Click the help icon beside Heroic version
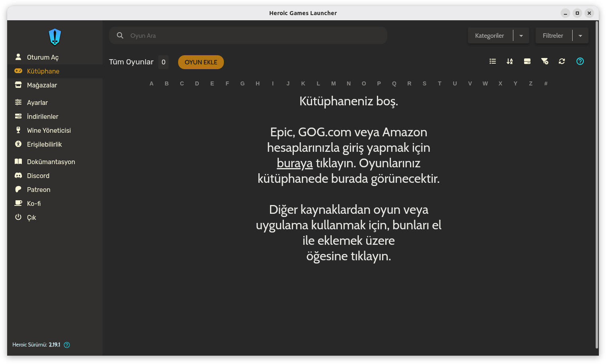 (67, 345)
